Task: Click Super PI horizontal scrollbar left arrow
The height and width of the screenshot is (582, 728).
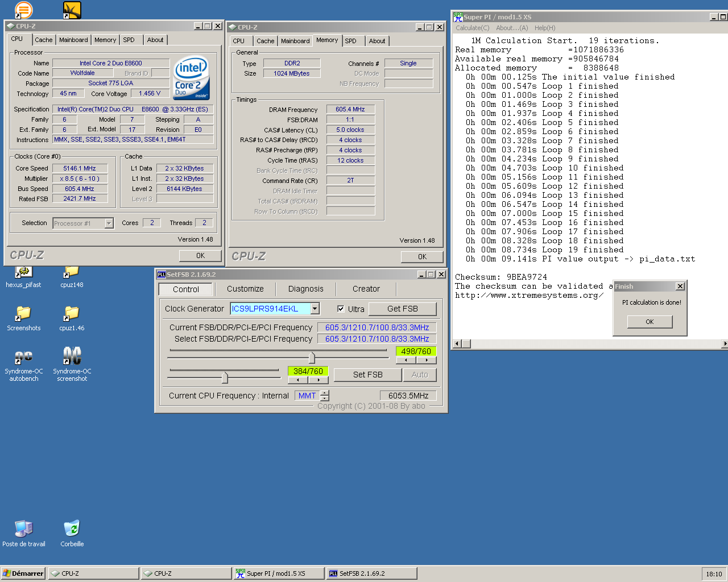Action: point(457,344)
